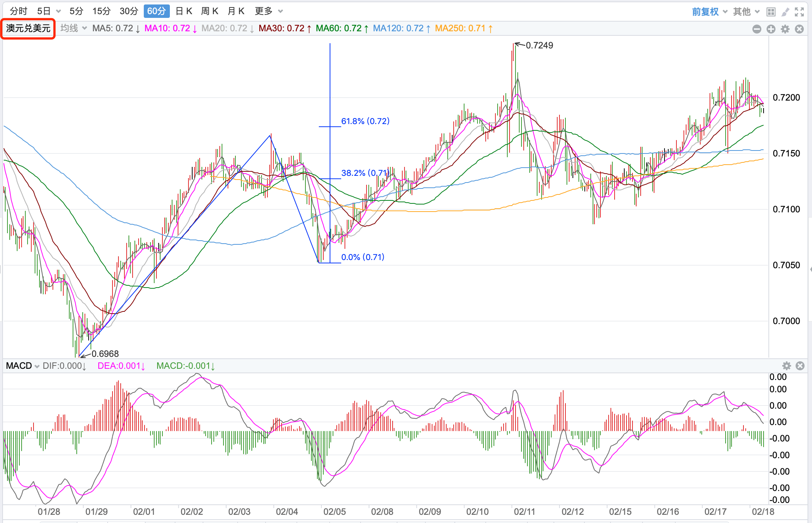
Task: Click the fullscreen expand arrows icon
Action: (799, 12)
